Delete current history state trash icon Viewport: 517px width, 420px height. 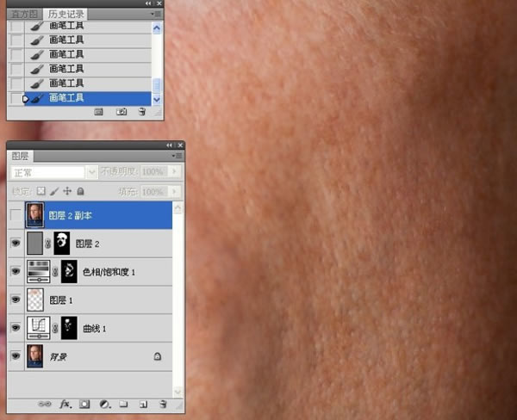pyautogui.click(x=142, y=112)
